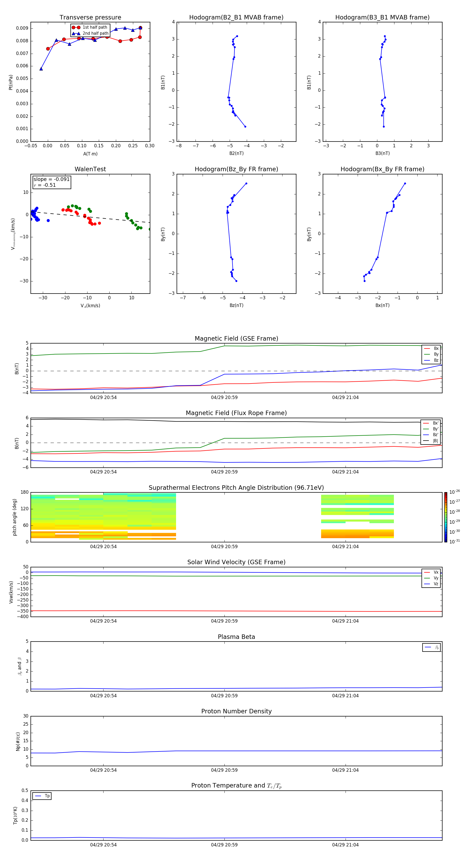Screen dimensions: 473x868
Task: Click the 'Tp(10^6K)' y-axis label
Action: [x=15, y=815]
